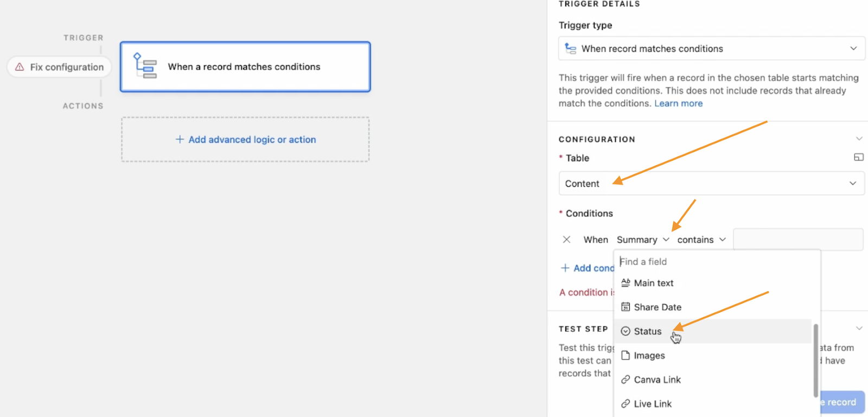Viewport: 868px width, 417px height.
Task: Click the Status field type icon
Action: point(626,331)
